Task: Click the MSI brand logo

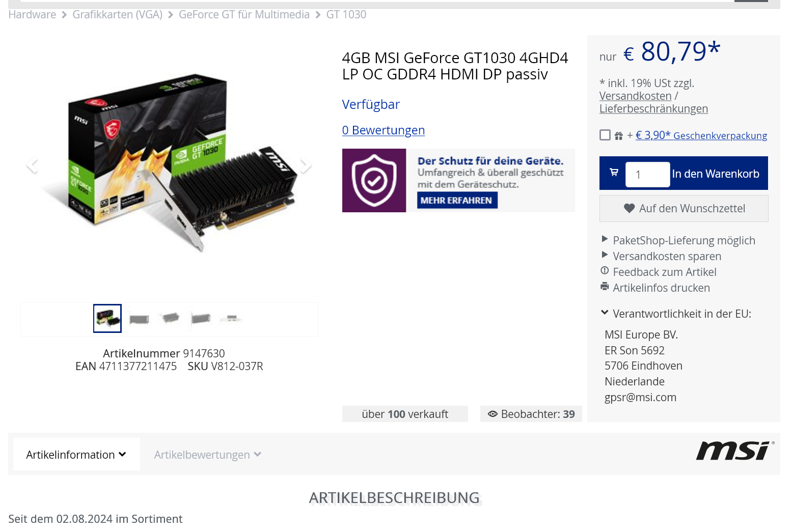Action: (x=735, y=451)
